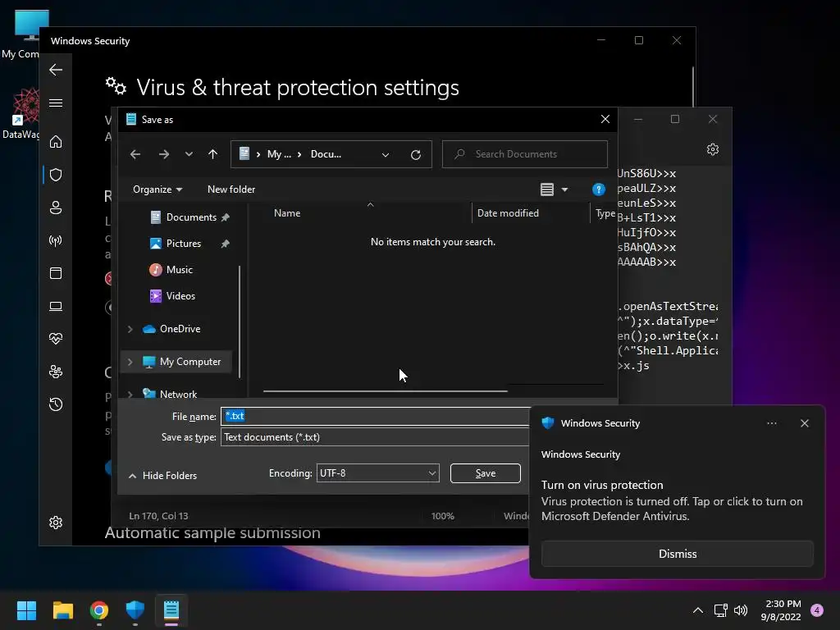
Task: Sort by Name column header
Action: 286,213
